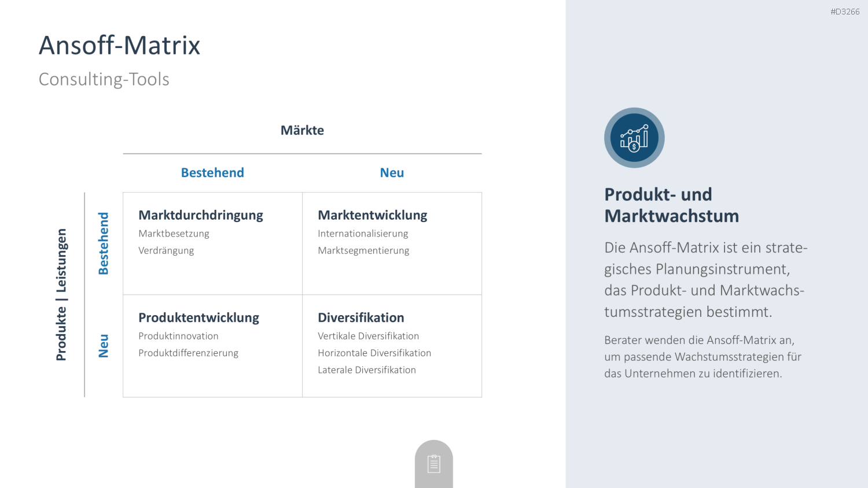Click the clipboard icon at bottom
This screenshot has width=868, height=488.
pos(434,464)
